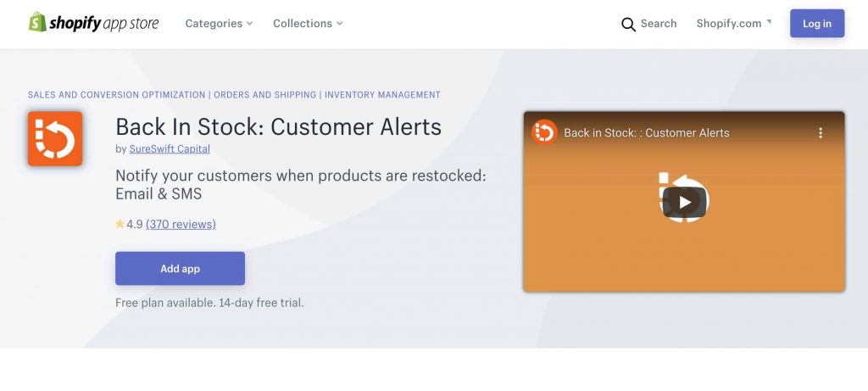Screen dimensions: 868x391
Task: Click the channel logo in the video header
Action: [x=544, y=133]
